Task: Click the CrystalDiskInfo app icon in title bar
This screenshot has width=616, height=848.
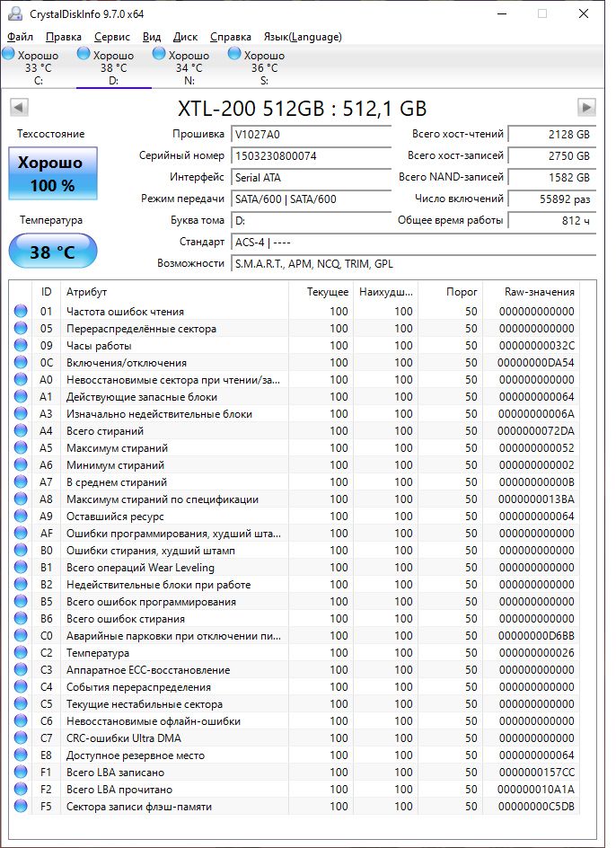Action: tap(15, 13)
